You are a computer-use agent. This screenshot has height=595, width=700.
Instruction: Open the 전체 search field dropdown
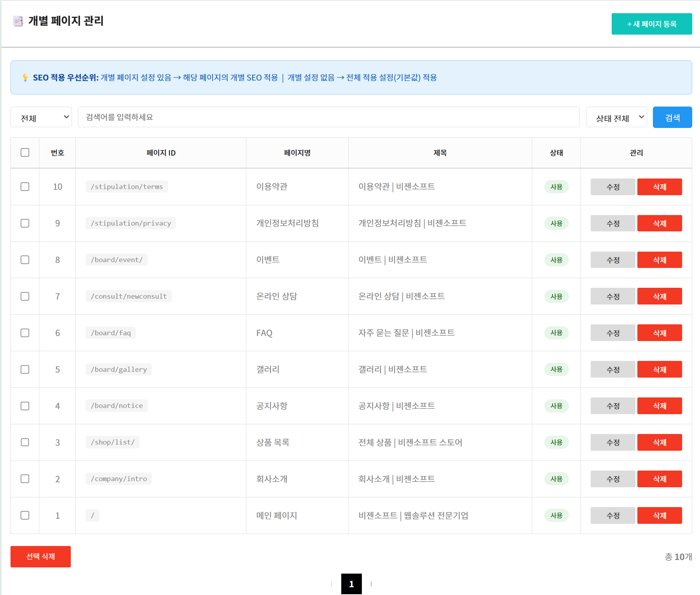click(41, 117)
